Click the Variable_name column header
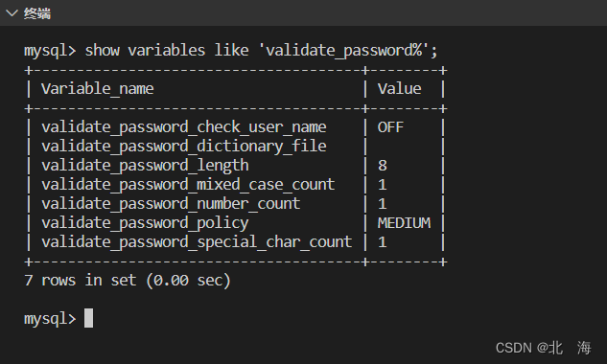 [98, 89]
